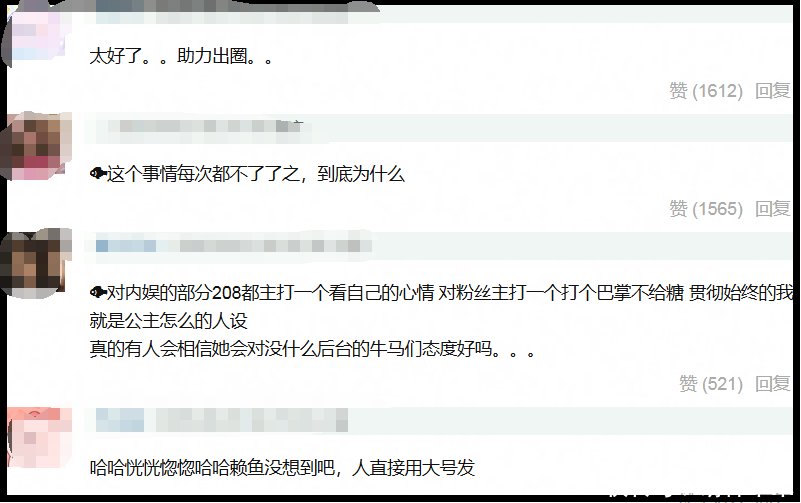Select text 真的有人会相信她会对没什么后台
Viewport: 801px width, 503px height.
[x=221, y=349]
